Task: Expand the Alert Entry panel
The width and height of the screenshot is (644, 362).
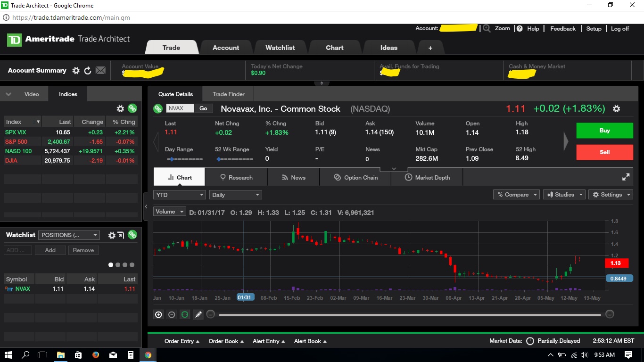Action: (269, 341)
